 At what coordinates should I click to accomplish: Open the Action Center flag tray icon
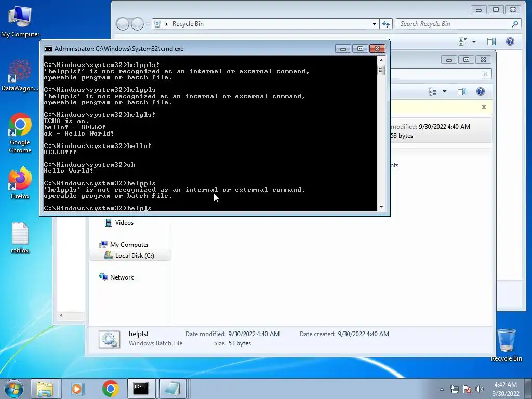tap(467, 389)
